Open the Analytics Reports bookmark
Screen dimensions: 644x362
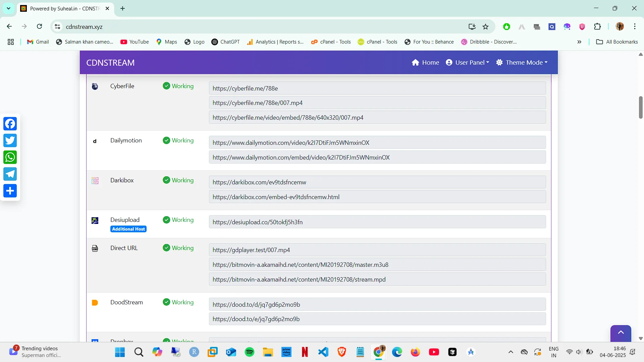point(275,42)
